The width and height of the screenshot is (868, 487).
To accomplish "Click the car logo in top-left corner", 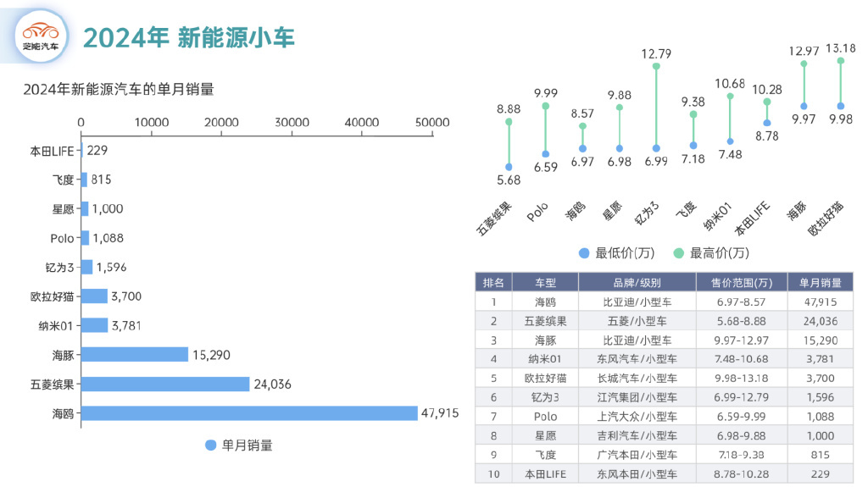I will tap(42, 36).
